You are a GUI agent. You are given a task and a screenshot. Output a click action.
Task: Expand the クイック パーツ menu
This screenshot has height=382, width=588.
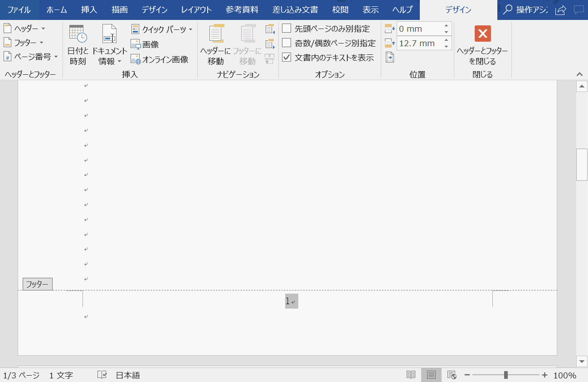(161, 29)
